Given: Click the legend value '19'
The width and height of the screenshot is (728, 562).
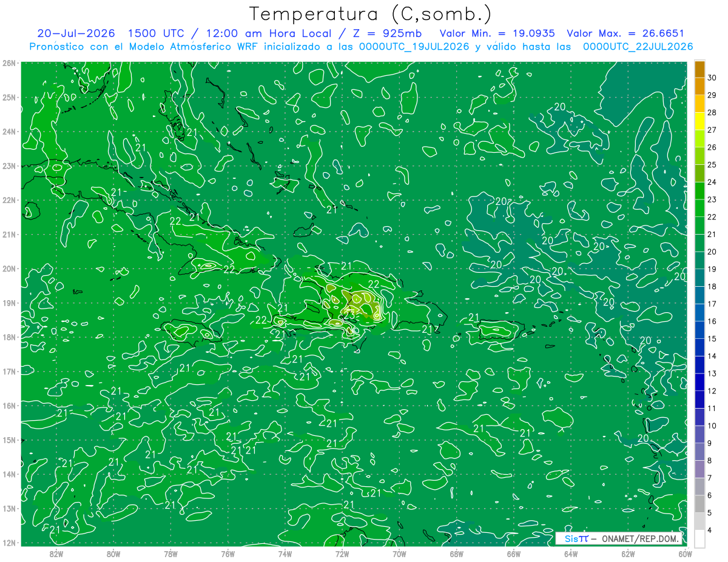Looking at the screenshot, I should [x=712, y=269].
